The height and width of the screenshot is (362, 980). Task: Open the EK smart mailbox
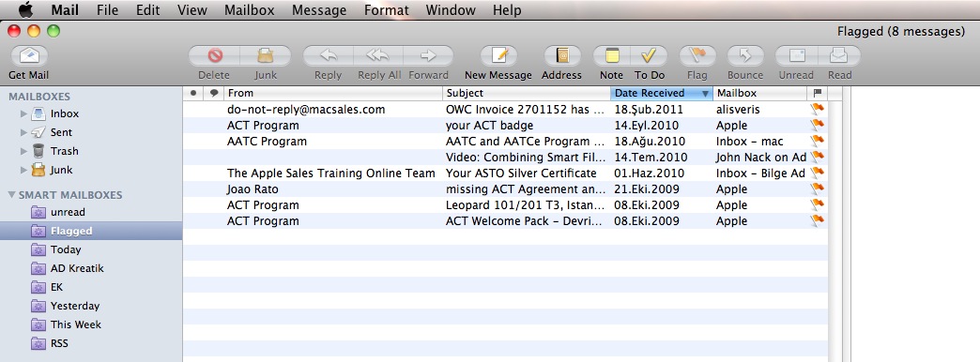(56, 287)
